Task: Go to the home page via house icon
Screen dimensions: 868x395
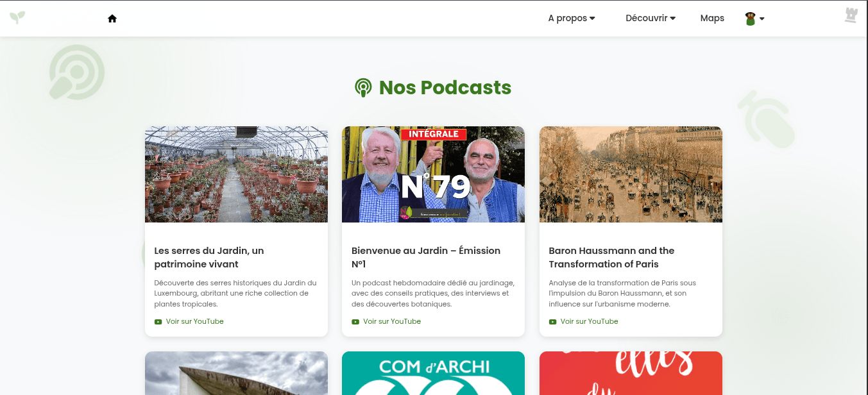Action: pos(112,19)
